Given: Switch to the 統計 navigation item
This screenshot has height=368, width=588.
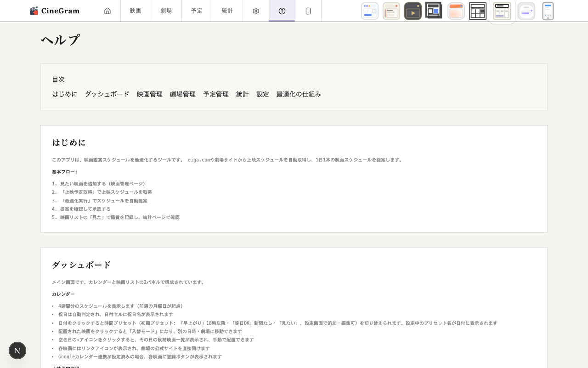Looking at the screenshot, I should point(227,11).
